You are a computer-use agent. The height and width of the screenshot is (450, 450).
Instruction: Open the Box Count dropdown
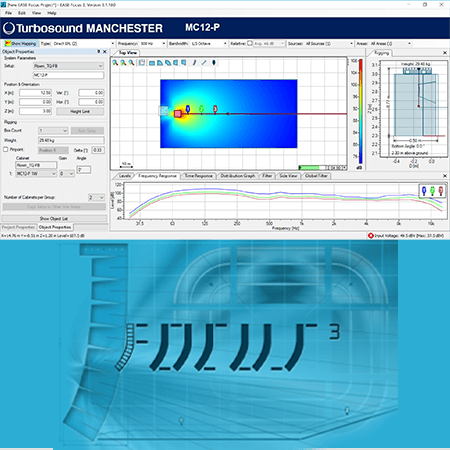click(x=53, y=131)
